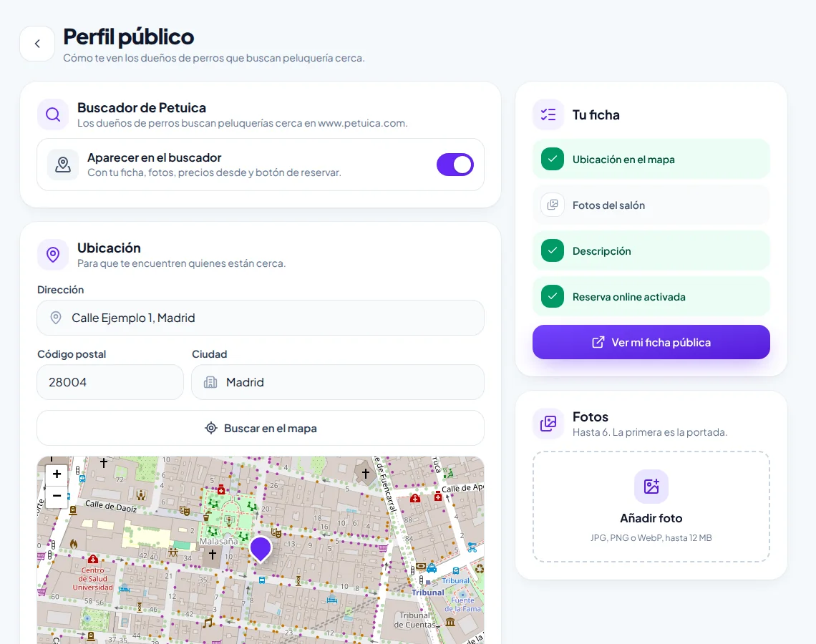816x644 pixels.
Task: Click the checklist icon next to Tu ficha
Action: (x=548, y=114)
